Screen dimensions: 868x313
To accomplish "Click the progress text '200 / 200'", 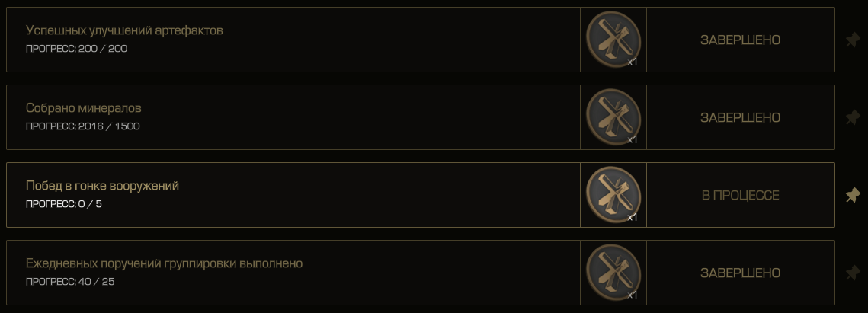I will [x=103, y=49].
